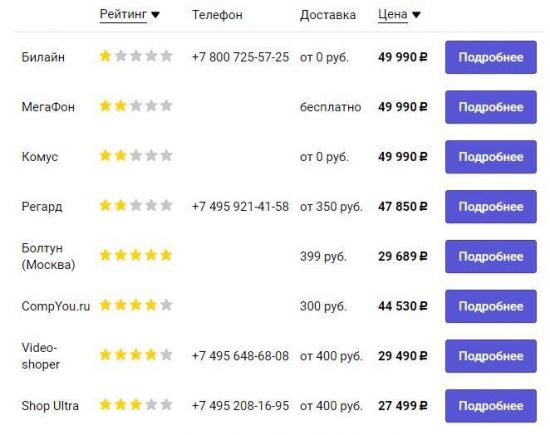The image size is (550, 435).
Task: Click Shop Ultra star rating
Action: [x=136, y=404]
